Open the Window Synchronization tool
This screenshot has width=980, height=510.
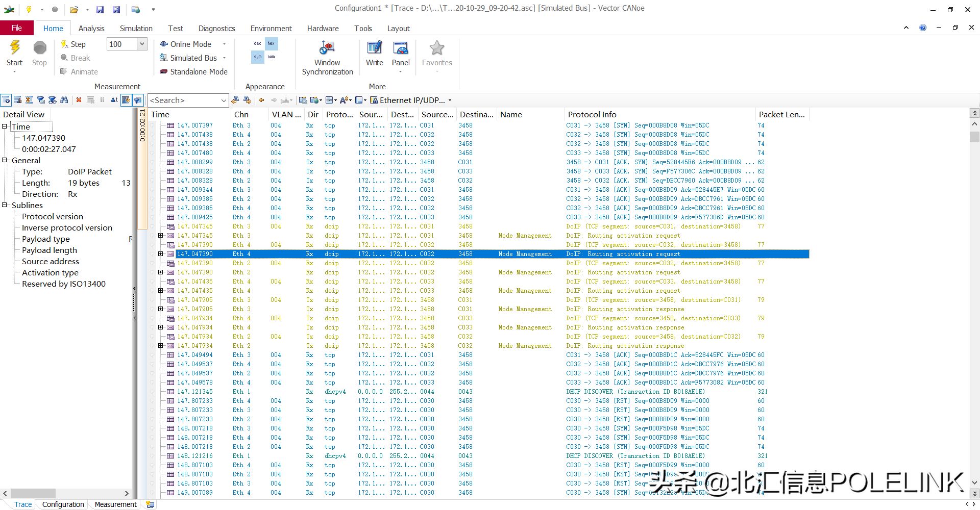coord(327,58)
